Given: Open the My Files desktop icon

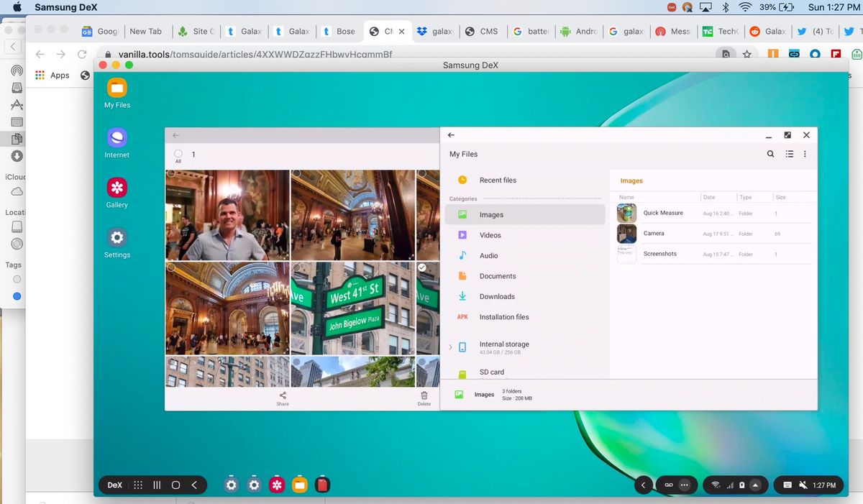Looking at the screenshot, I should coord(117,88).
